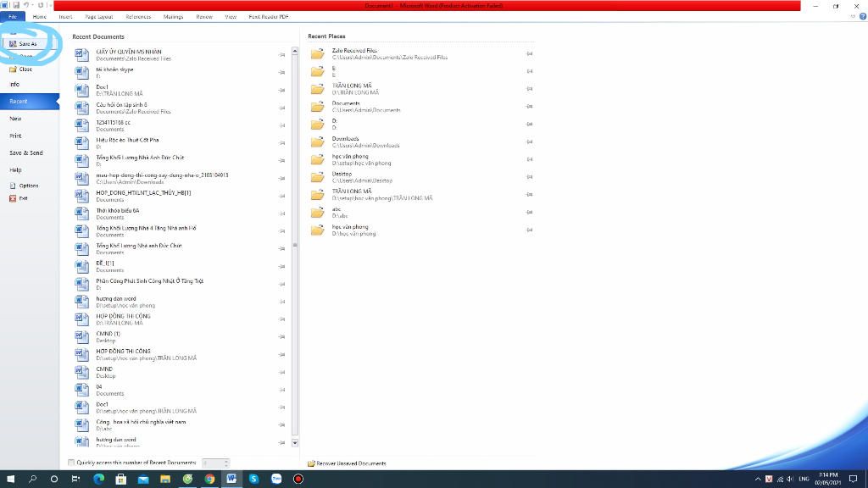Click the recent documents number input field
Image resolution: width=868 pixels, height=488 pixels.
click(x=213, y=463)
